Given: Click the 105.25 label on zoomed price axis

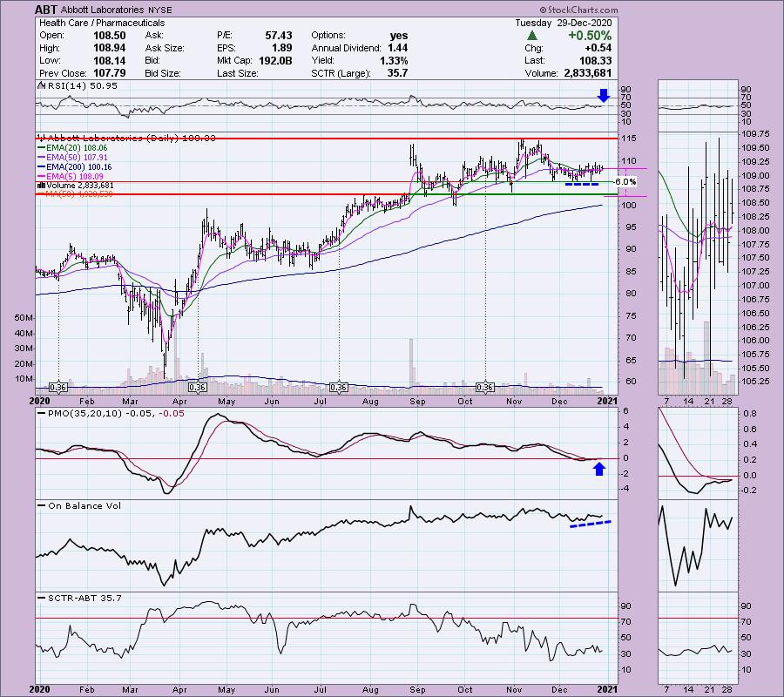Looking at the screenshot, I should tap(756, 382).
